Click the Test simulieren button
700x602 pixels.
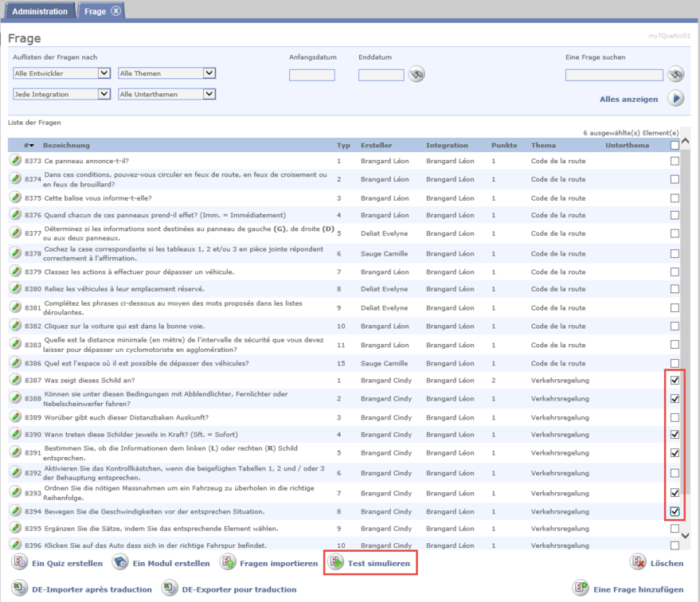click(x=370, y=563)
